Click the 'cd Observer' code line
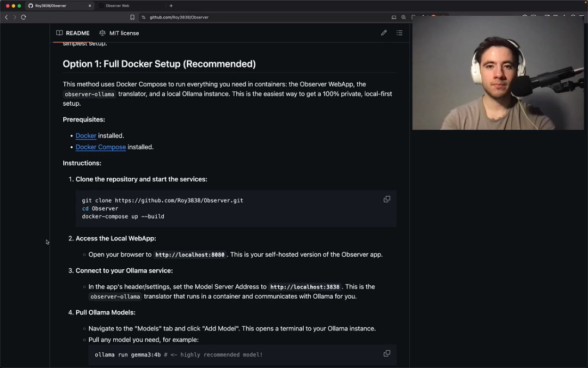The image size is (588, 368). (x=100, y=208)
